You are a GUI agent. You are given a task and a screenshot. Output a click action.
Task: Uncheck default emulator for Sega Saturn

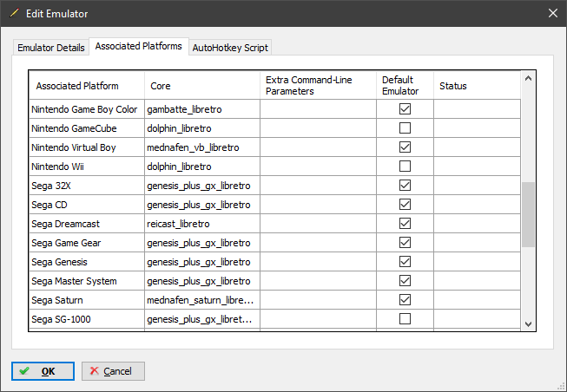click(405, 300)
